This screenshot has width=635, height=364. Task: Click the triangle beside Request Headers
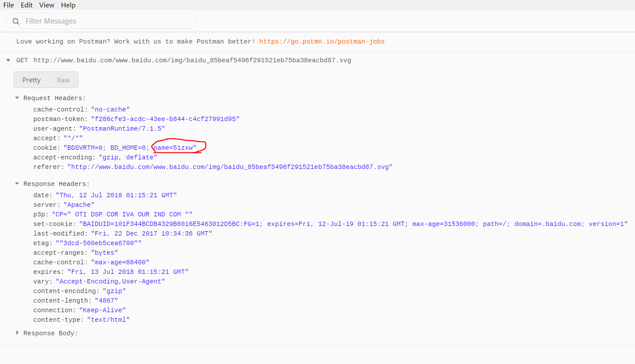click(x=17, y=98)
